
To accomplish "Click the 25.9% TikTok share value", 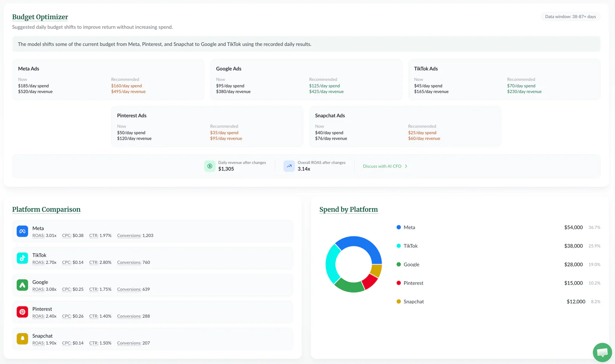I will click(594, 246).
